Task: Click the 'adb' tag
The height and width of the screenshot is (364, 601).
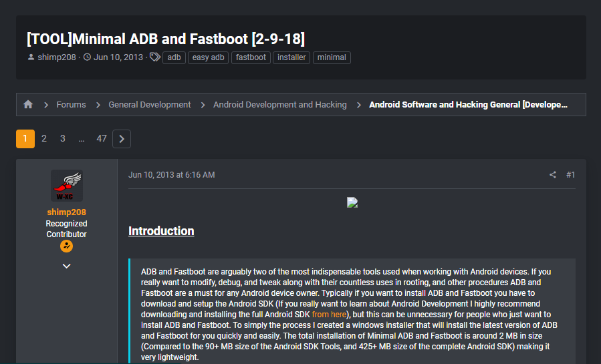Action: [x=174, y=57]
